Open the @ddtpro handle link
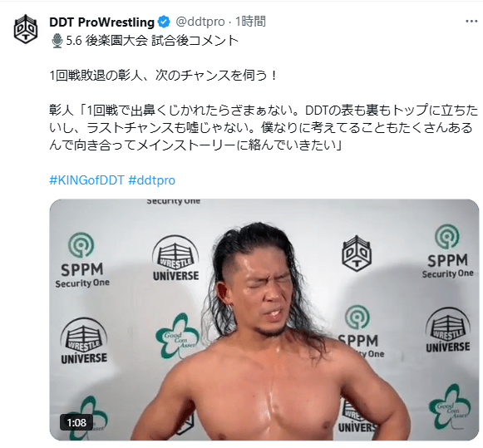Viewport: 483px width, 448px height. coord(200,22)
